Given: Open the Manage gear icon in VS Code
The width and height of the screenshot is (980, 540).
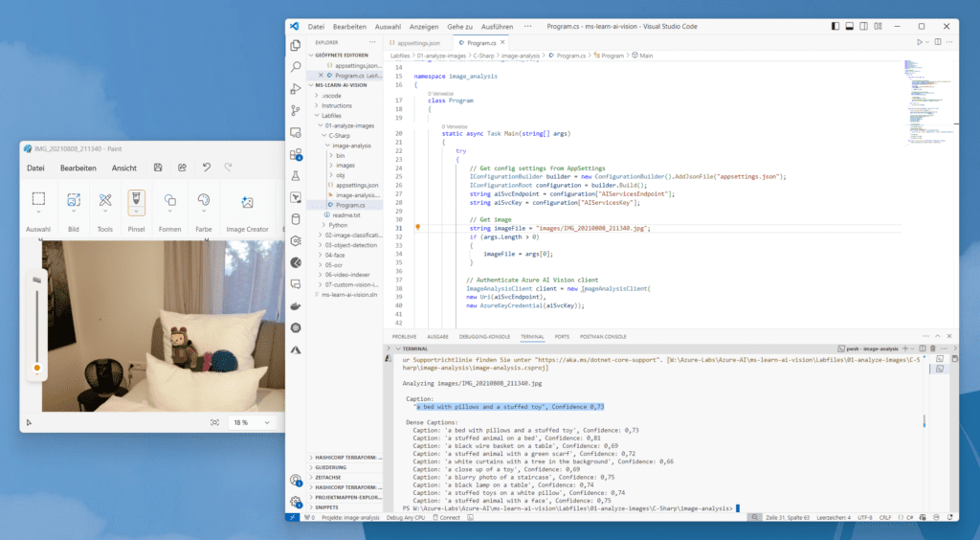Looking at the screenshot, I should tap(296, 502).
